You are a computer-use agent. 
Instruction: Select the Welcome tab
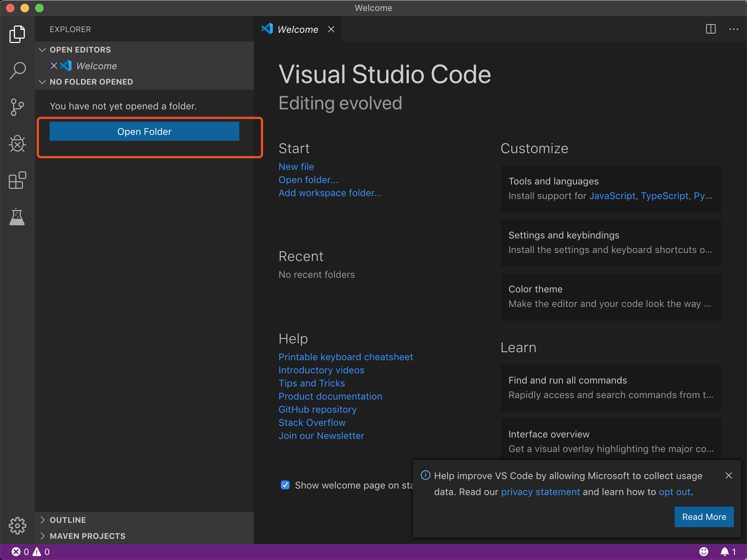click(297, 29)
